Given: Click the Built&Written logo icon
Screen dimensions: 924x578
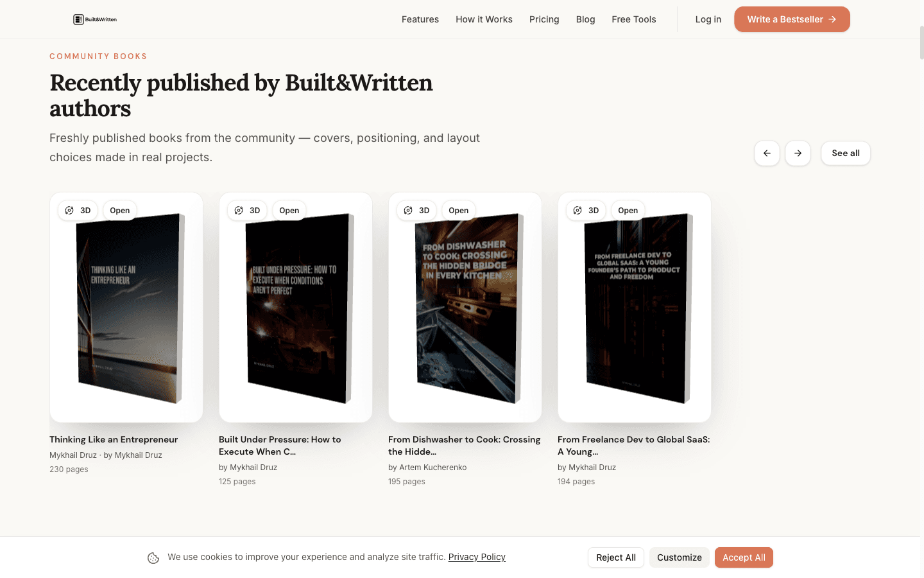Looking at the screenshot, I should point(79,19).
